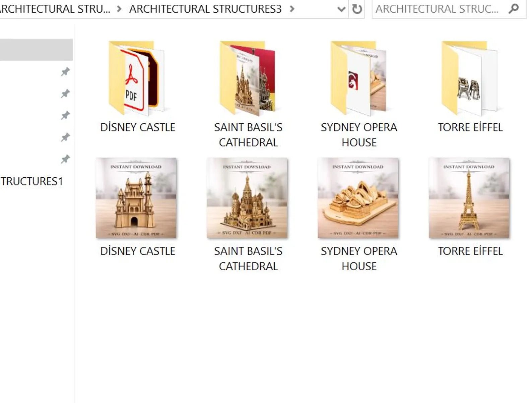Click the search magnifier icon
This screenshot has width=532, height=403.
513,9
